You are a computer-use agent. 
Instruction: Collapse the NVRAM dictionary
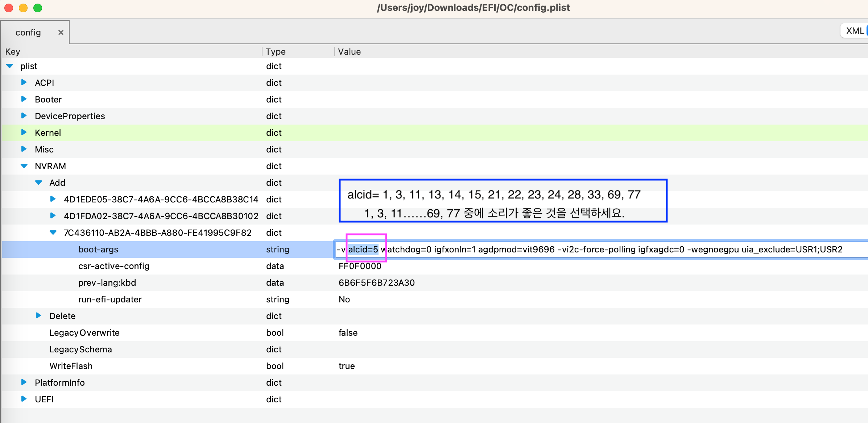point(24,166)
